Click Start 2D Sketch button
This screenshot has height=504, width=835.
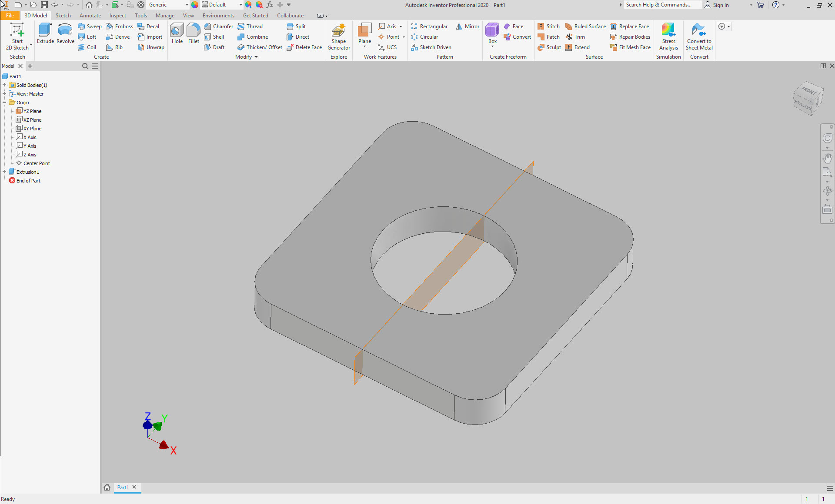tap(17, 37)
